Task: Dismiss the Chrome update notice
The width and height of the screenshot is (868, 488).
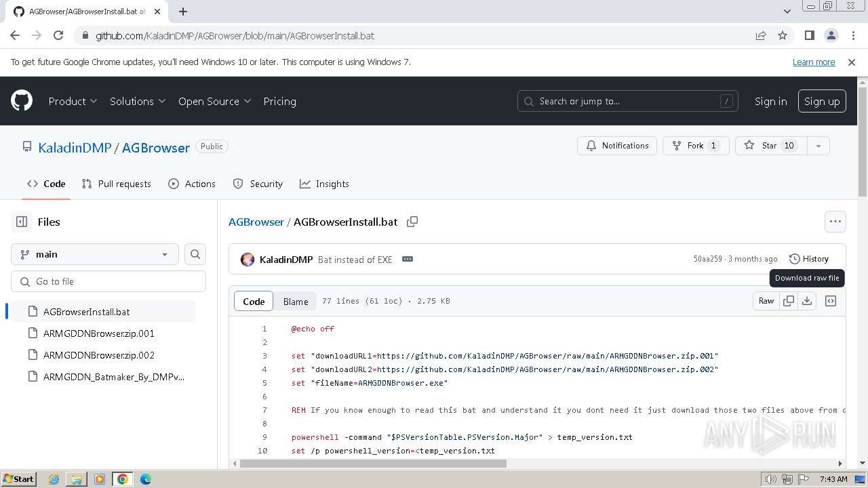Action: tap(852, 62)
